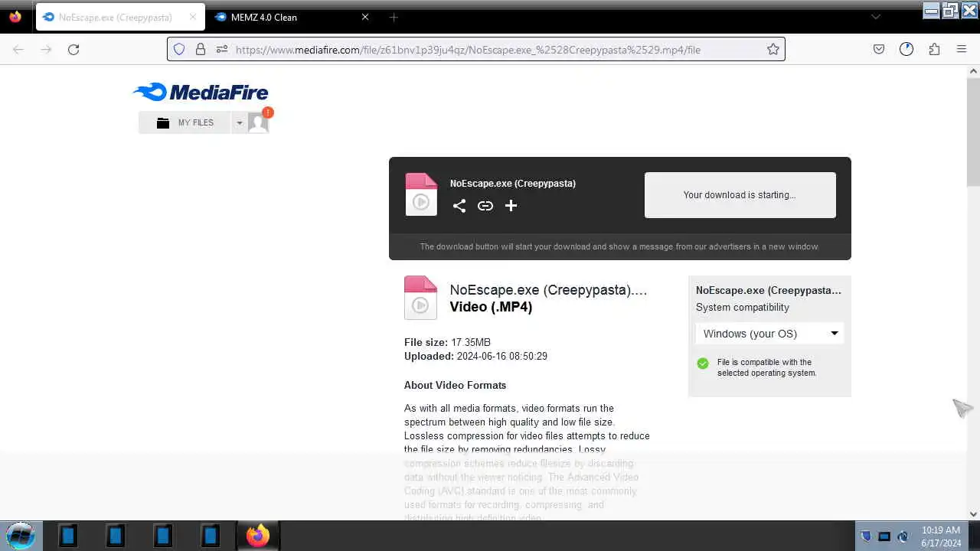Open a new tab with the plus button
The image size is (980, 551).
[394, 17]
